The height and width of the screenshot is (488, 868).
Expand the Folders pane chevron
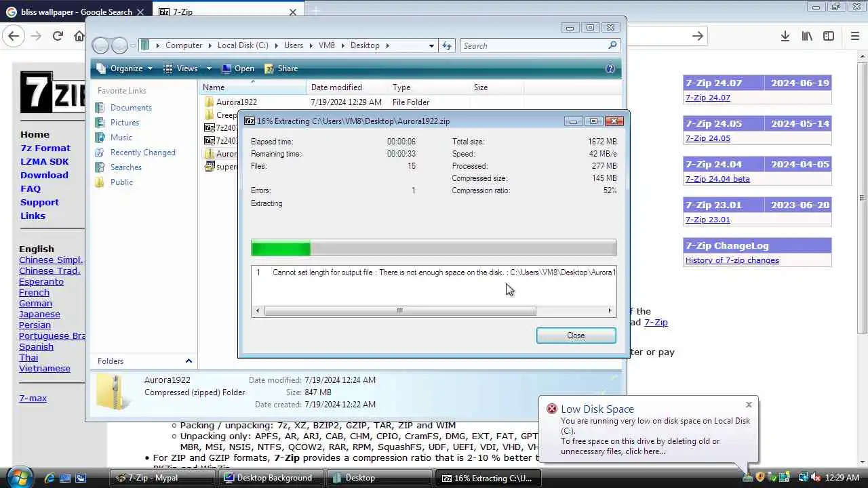tap(189, 361)
